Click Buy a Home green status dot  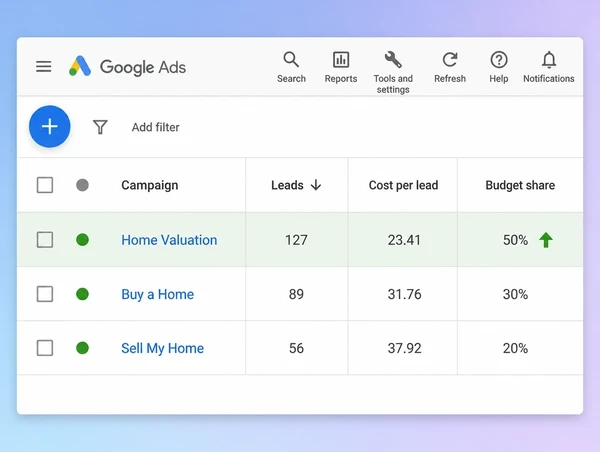coord(82,294)
